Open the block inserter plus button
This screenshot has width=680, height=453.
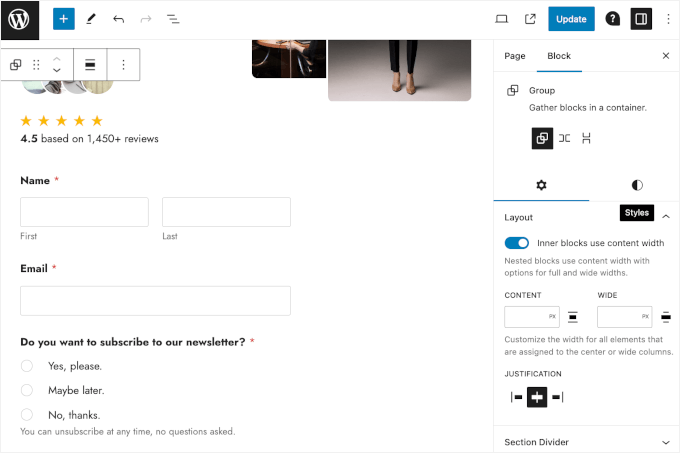64,19
